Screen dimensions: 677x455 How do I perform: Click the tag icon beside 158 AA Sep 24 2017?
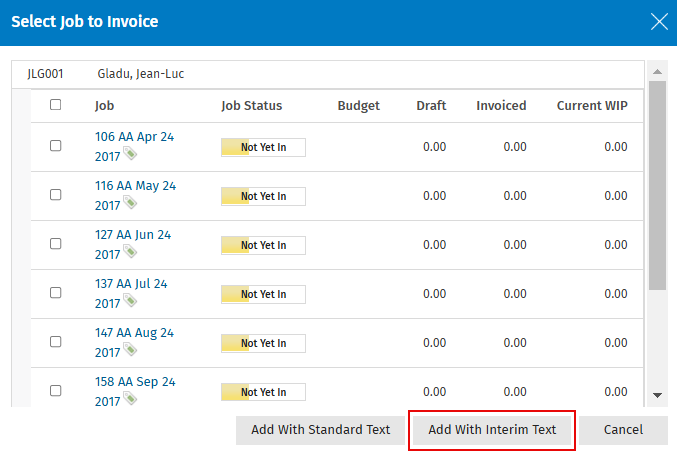pos(130,398)
